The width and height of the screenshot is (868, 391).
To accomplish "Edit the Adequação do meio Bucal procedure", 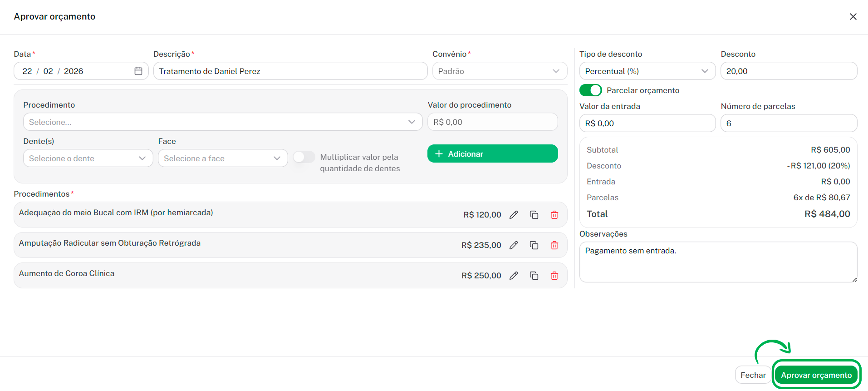I will coord(514,215).
